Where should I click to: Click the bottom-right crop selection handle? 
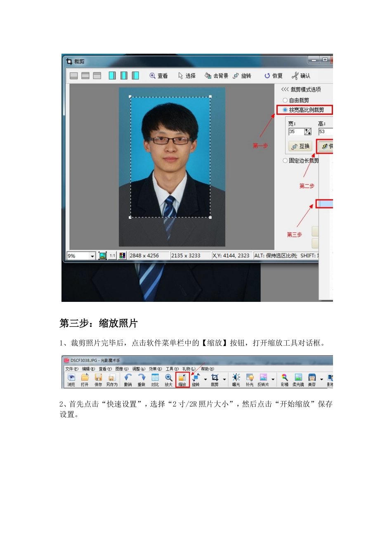tap(210, 217)
